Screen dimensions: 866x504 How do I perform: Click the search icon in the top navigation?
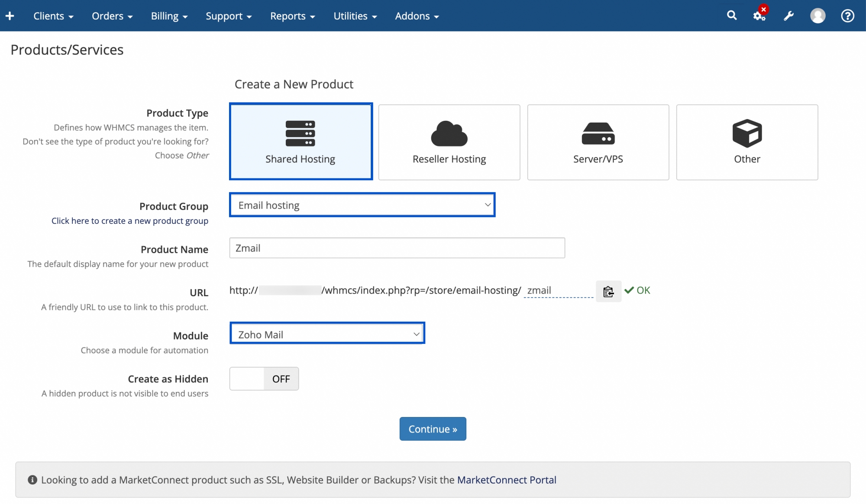(732, 16)
